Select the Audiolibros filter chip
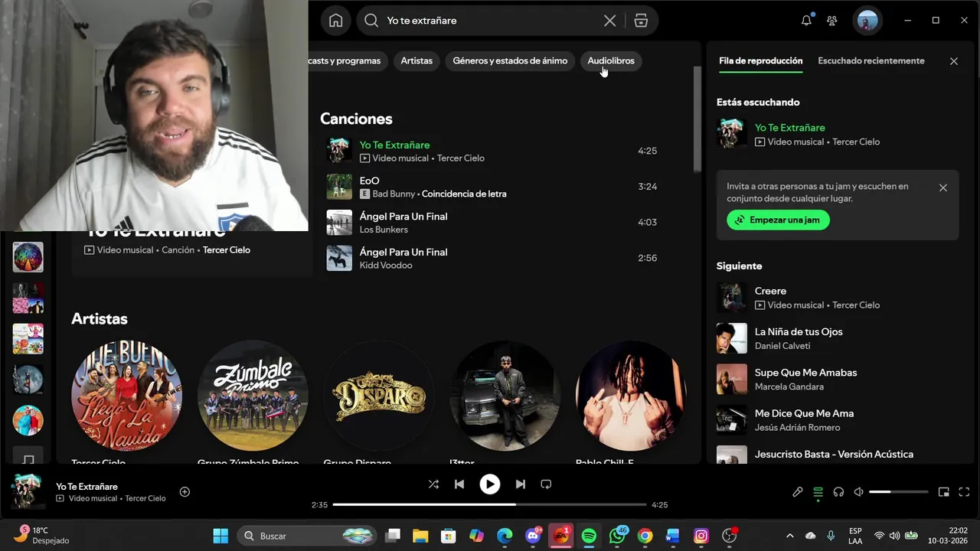980x551 pixels. point(611,61)
